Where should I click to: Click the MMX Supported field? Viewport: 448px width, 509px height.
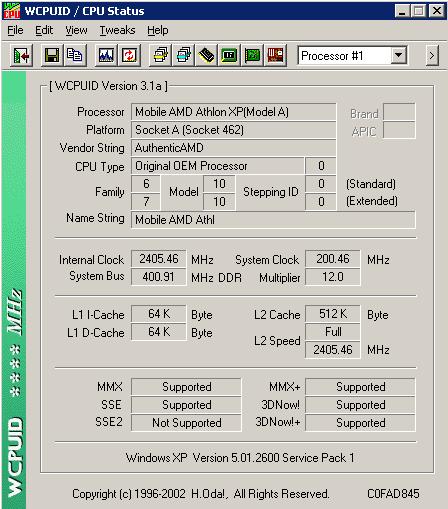(x=186, y=387)
